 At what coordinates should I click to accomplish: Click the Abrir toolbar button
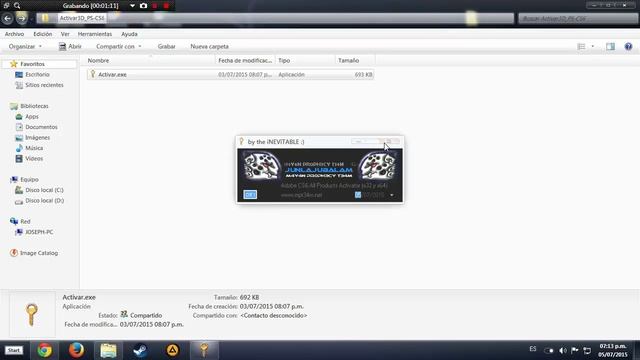pyautogui.click(x=70, y=47)
